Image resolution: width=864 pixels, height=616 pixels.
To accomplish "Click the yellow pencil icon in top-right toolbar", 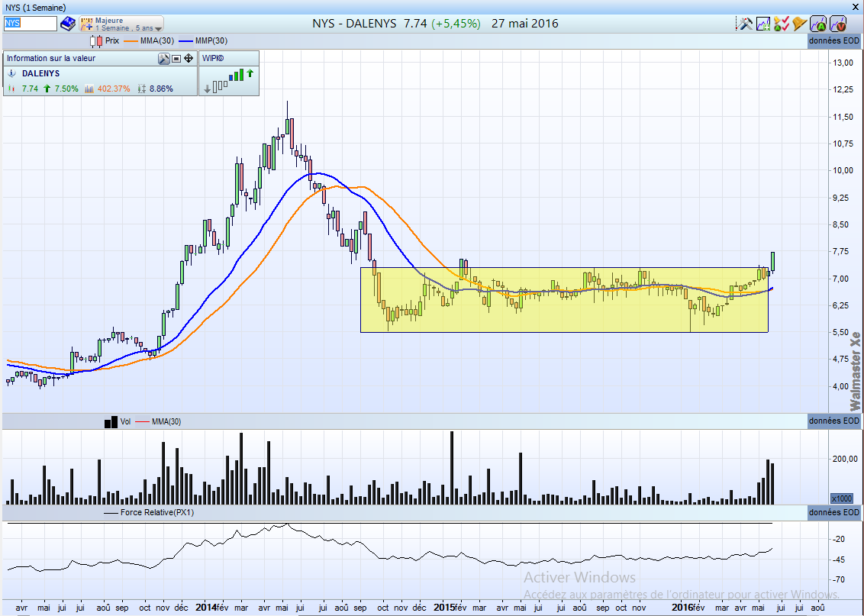I will pos(799,24).
